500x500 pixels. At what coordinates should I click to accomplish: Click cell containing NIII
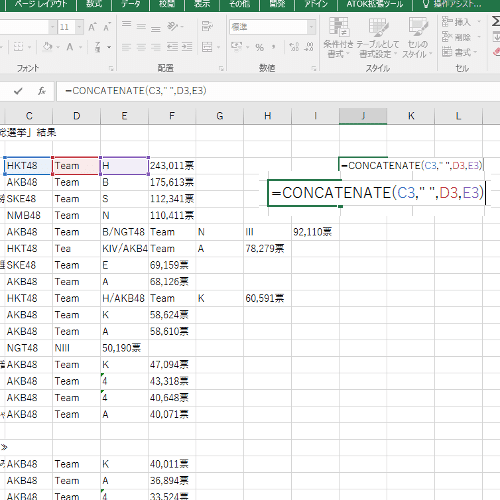[x=76, y=348]
